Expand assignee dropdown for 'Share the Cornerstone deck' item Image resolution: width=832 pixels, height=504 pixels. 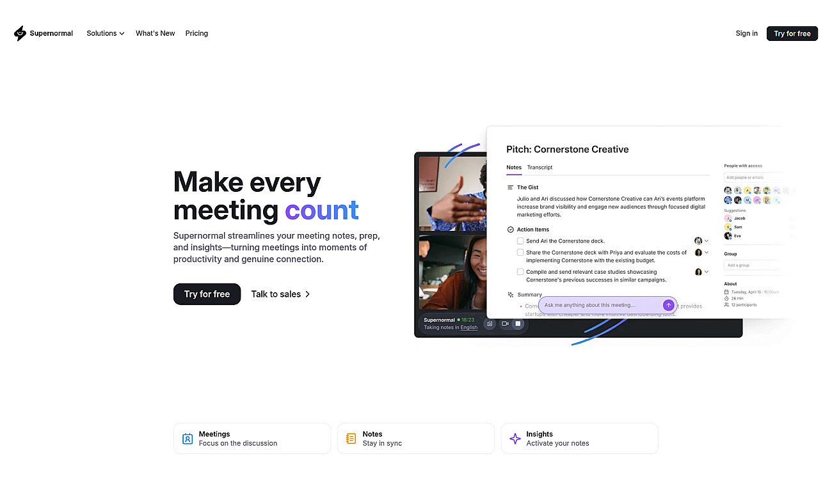click(x=707, y=253)
